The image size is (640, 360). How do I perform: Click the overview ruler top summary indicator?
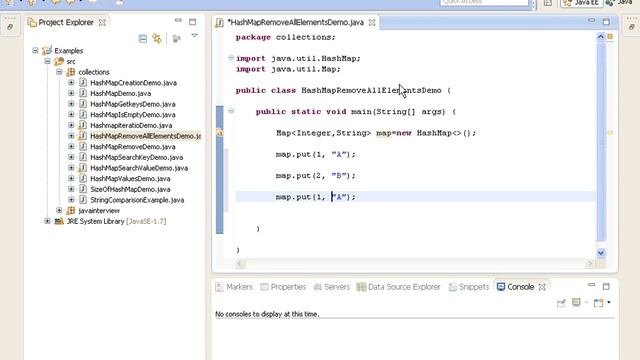coord(610,37)
